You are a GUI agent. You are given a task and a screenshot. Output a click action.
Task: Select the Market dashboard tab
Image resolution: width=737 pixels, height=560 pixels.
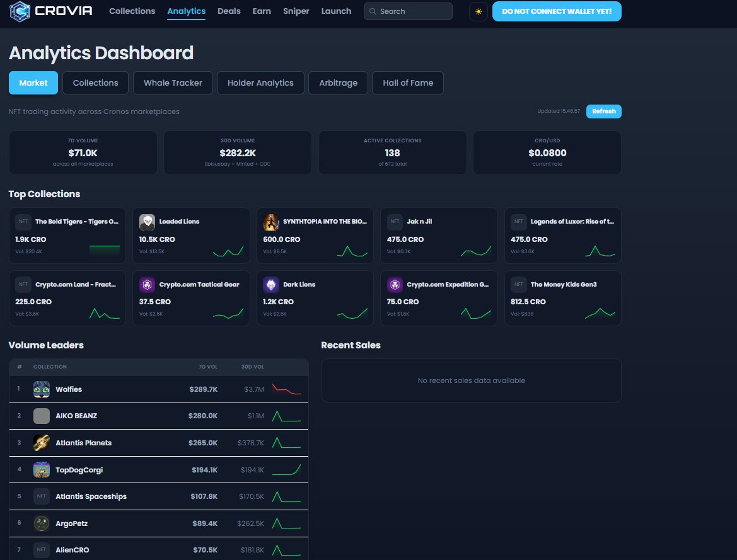(x=33, y=83)
